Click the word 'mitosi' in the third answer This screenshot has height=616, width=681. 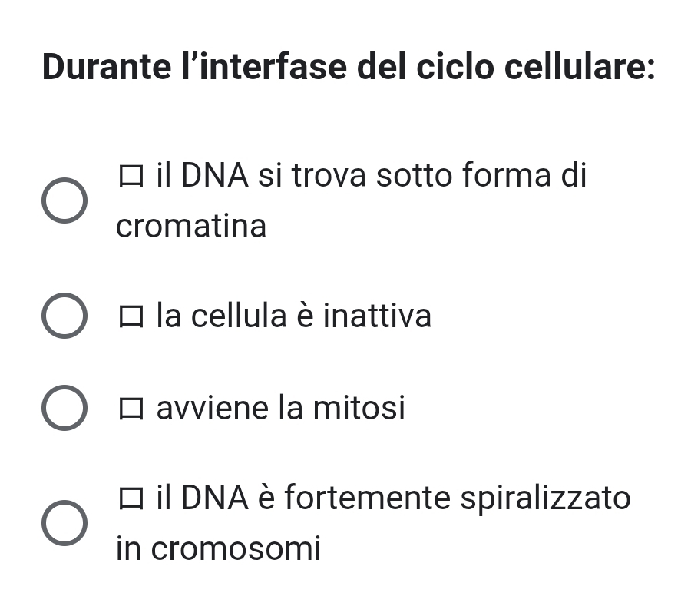(359, 408)
